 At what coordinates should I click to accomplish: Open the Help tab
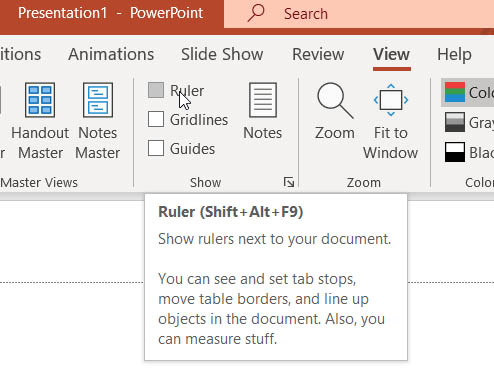(x=454, y=54)
